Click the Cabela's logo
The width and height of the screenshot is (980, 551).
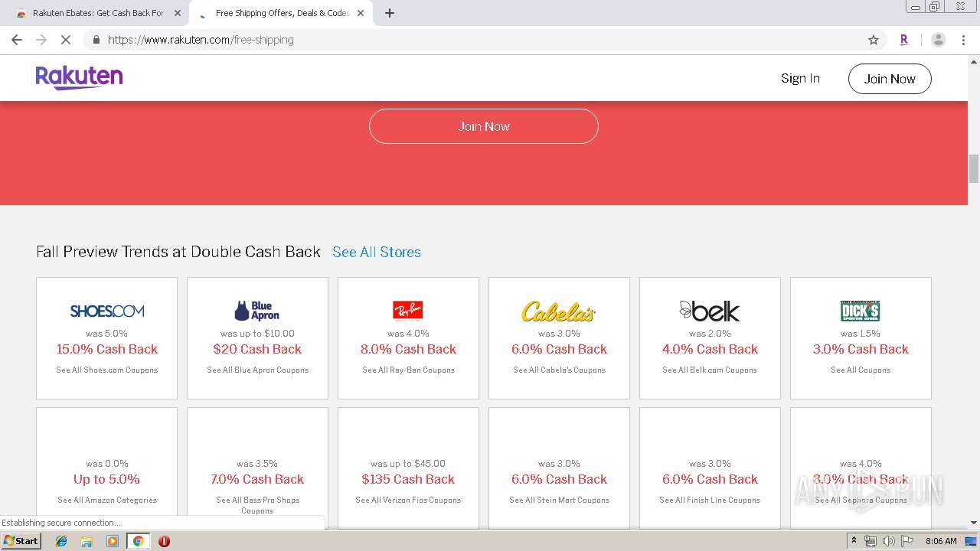coord(559,311)
